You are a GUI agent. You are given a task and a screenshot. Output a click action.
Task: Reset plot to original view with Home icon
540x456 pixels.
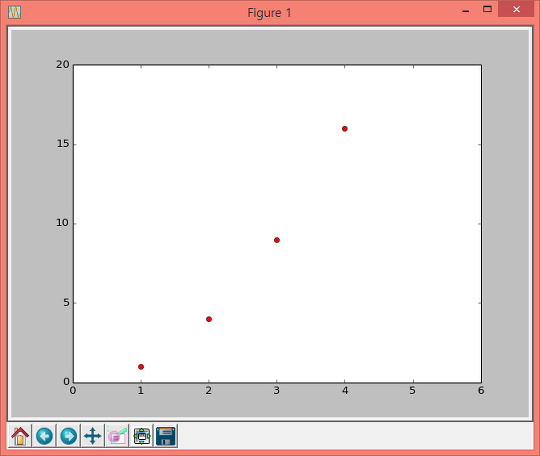point(20,436)
